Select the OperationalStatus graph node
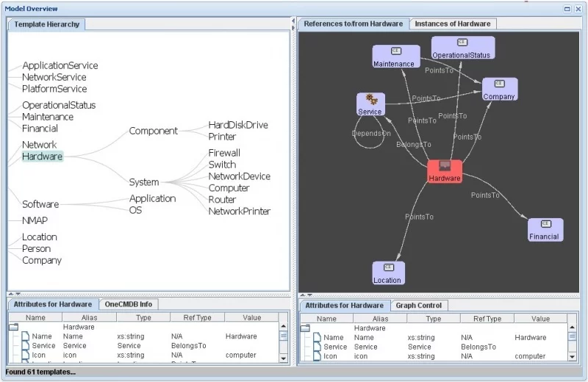 (x=463, y=48)
